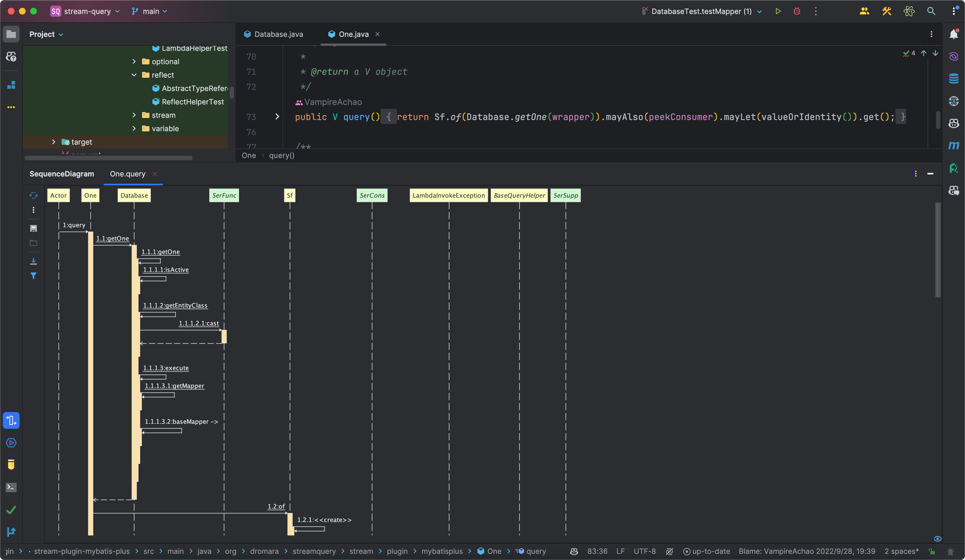
Task: Click the 1.1.1.3:execute call link
Action: [x=166, y=368]
